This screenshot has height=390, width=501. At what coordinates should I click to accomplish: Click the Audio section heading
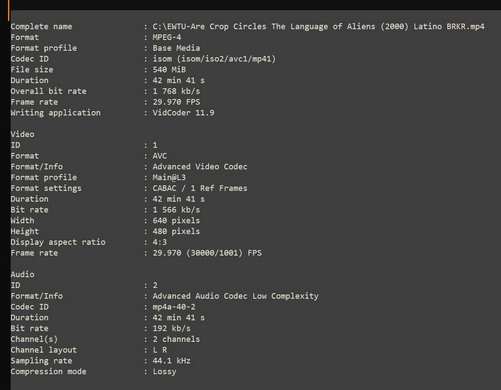tap(22, 274)
